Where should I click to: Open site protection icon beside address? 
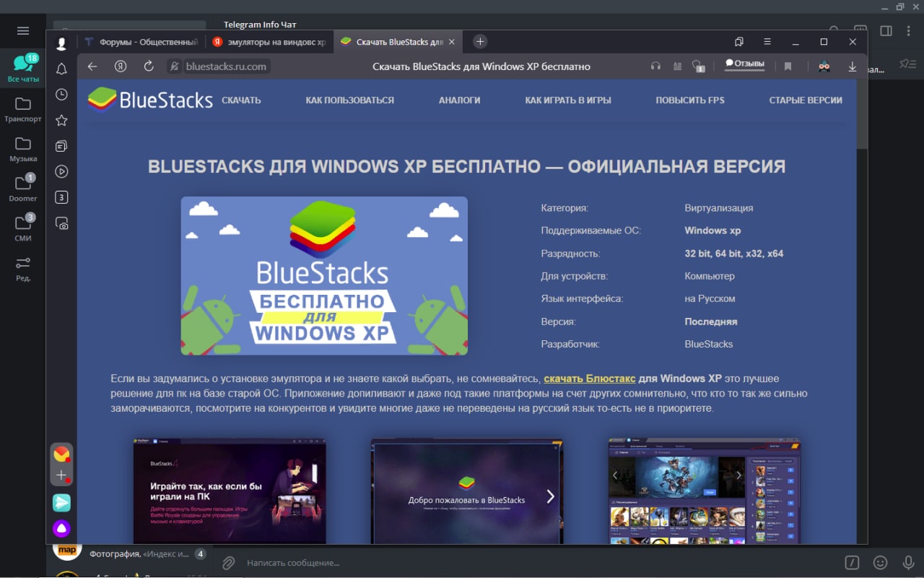(x=173, y=66)
